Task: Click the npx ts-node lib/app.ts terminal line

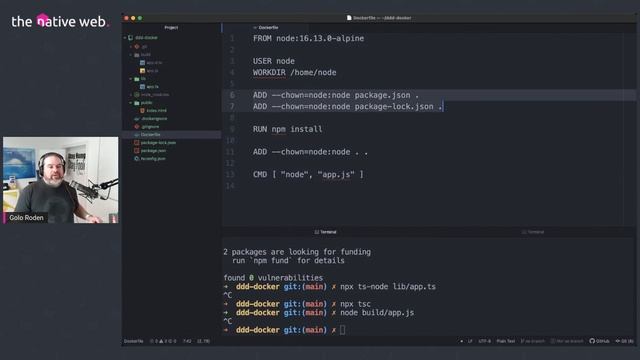Action: [388, 287]
